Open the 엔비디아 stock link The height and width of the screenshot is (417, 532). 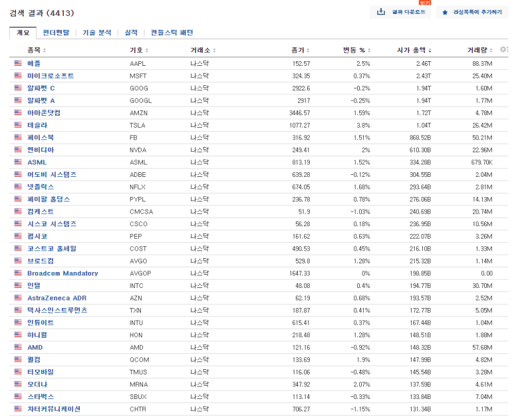(41, 150)
